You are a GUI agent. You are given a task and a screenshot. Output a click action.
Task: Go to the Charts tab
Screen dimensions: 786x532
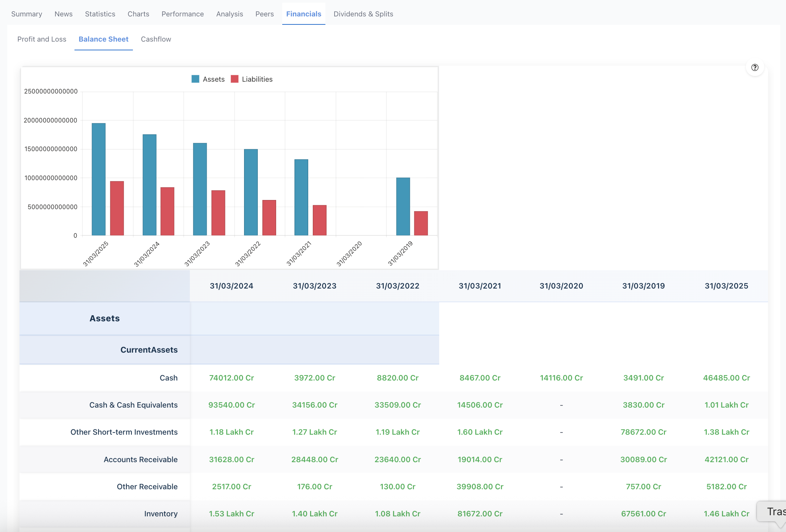(138, 14)
